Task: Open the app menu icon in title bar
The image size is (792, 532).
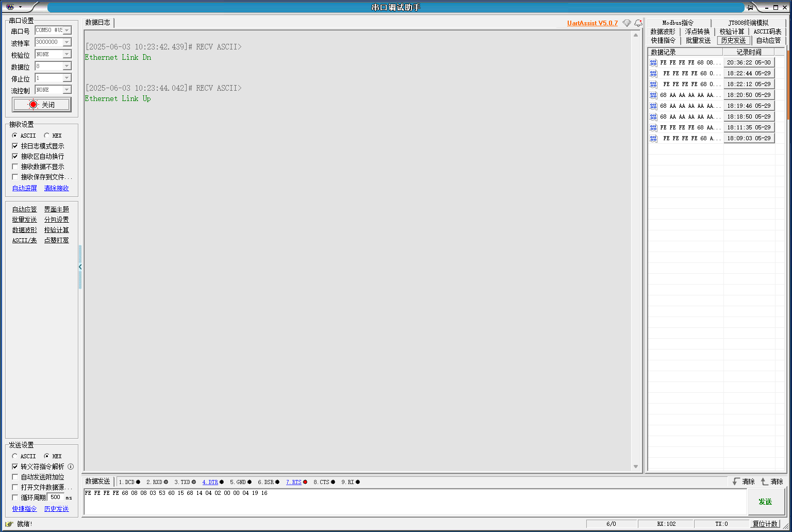Action: pos(10,7)
